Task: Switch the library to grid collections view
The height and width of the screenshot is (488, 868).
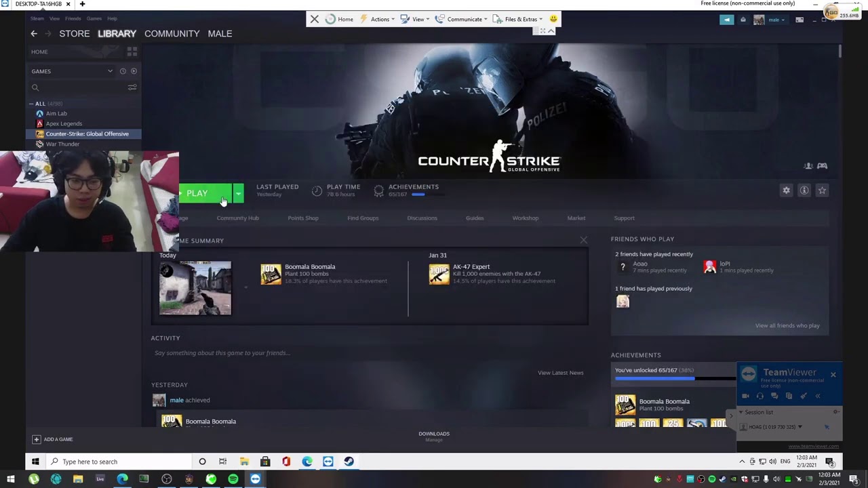Action: click(x=132, y=52)
